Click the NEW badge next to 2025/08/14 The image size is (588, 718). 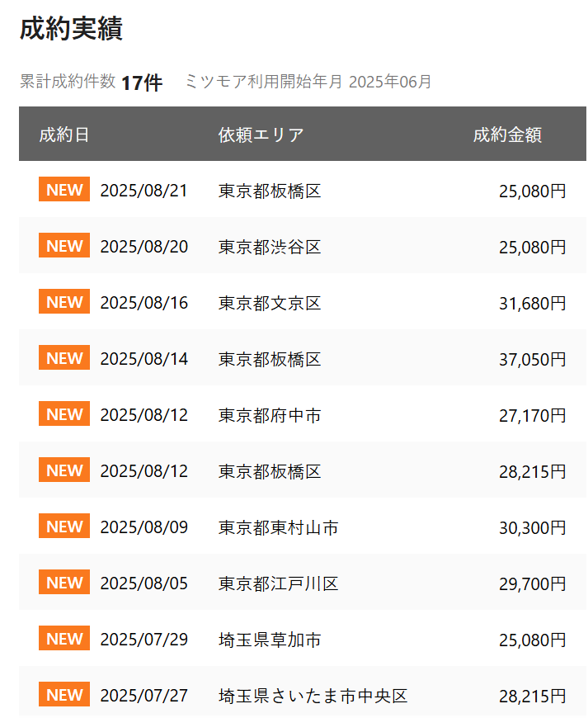coord(64,358)
